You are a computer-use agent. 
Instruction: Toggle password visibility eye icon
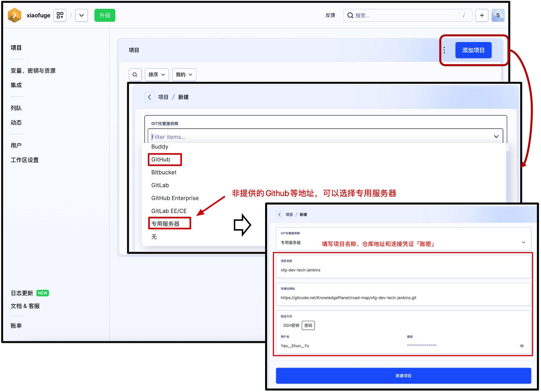coord(522,346)
